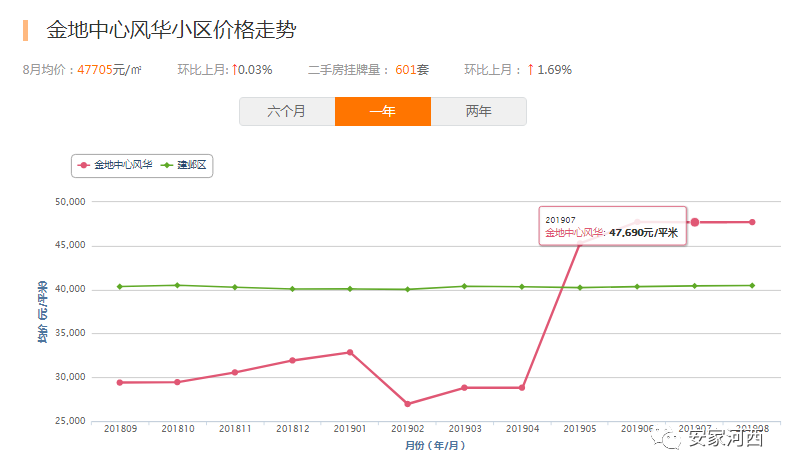Toggle the 建邺区 legend series
789x472 pixels.
pos(184,165)
